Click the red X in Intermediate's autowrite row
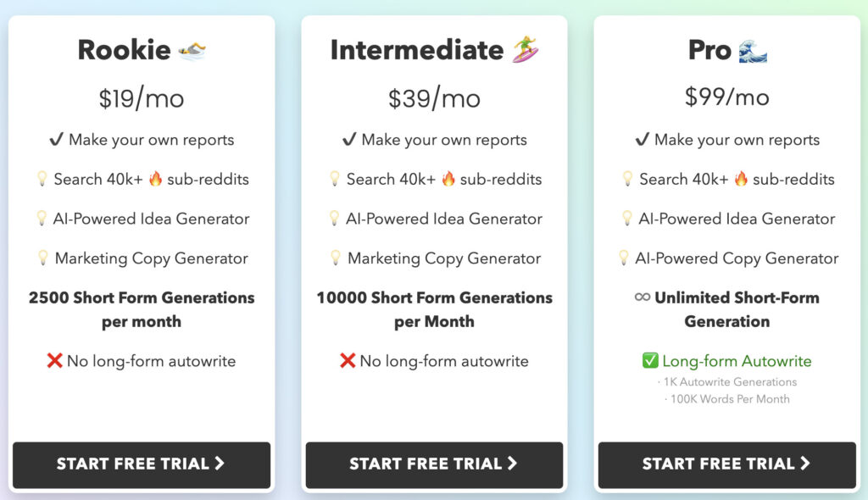 [346, 360]
